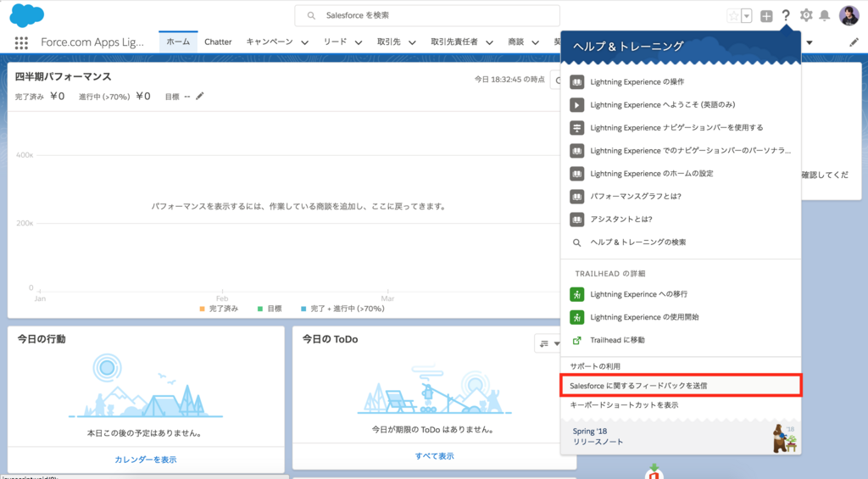Open the ToDo filter dropdown
The image size is (868, 479).
549,344
